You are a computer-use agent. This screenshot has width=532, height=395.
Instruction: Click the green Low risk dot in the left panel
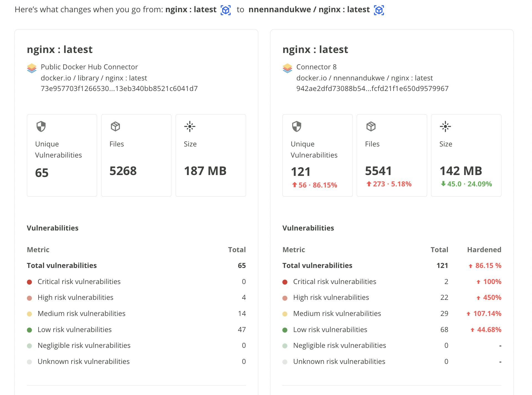(29, 330)
